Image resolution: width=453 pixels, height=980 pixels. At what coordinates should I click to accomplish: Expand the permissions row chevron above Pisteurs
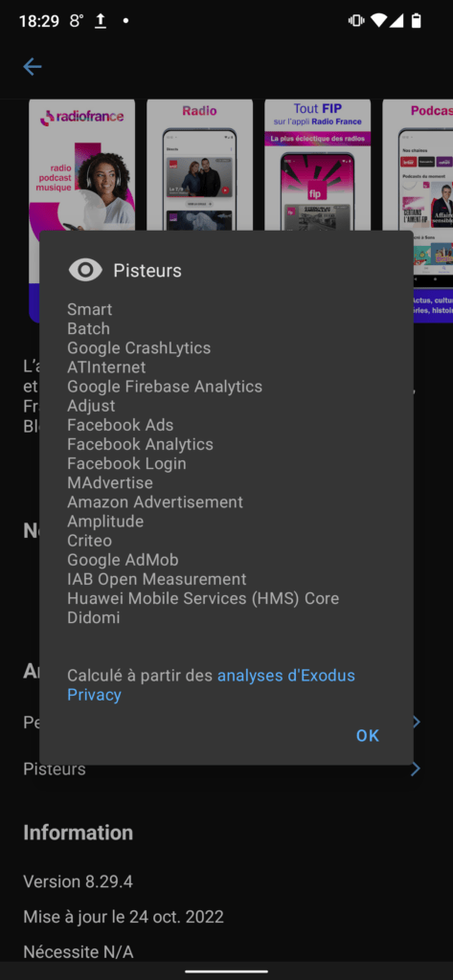[417, 723]
